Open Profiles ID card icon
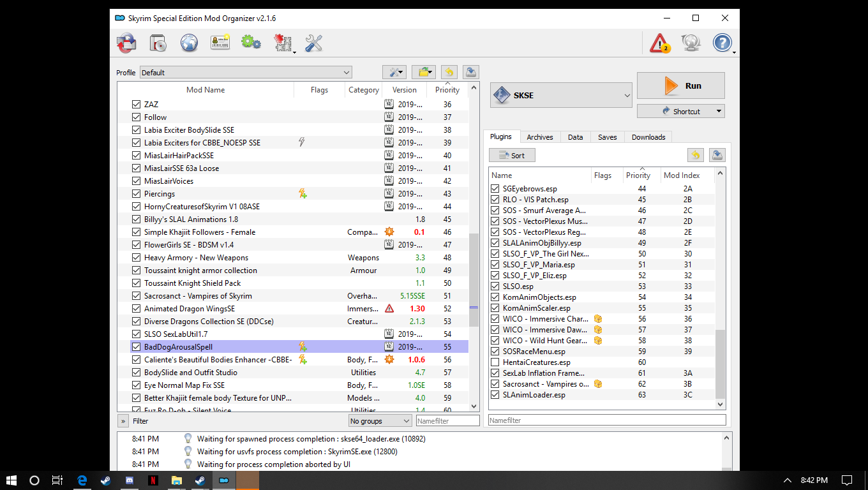 click(x=220, y=43)
